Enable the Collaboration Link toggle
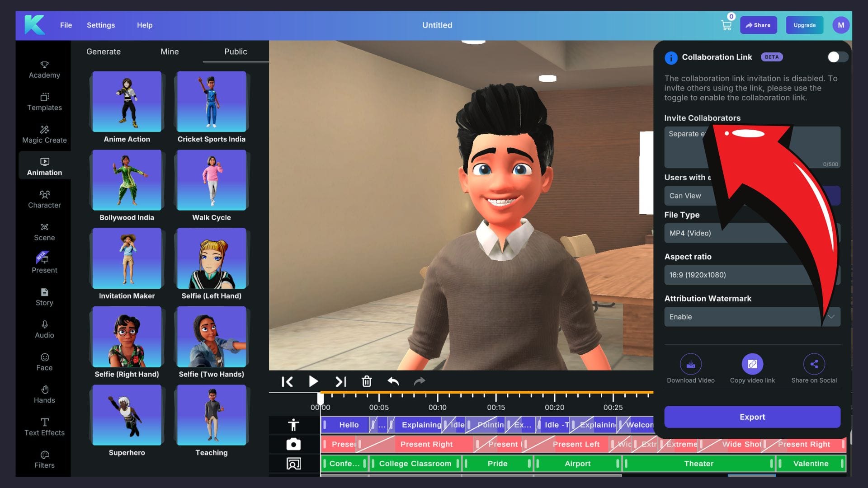The width and height of the screenshot is (868, 488). point(837,57)
